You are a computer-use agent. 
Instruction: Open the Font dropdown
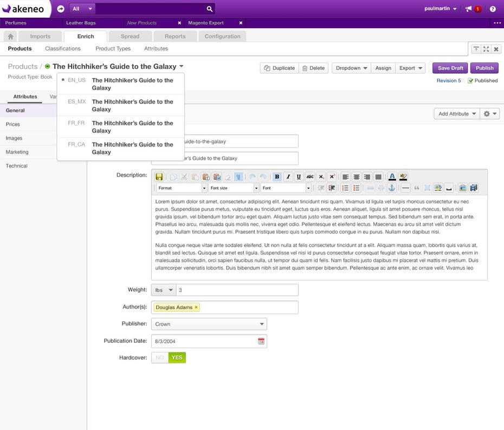tap(286, 188)
